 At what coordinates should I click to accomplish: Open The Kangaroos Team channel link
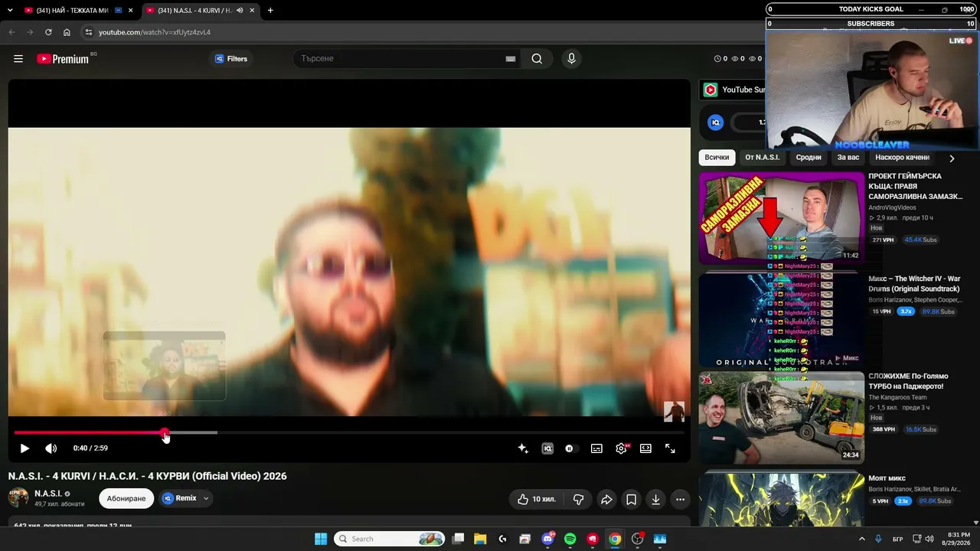click(897, 397)
